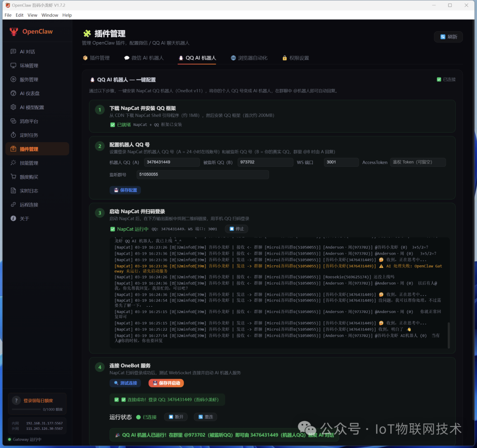
Task: Edit the WS 端口 field
Action: pos(341,162)
